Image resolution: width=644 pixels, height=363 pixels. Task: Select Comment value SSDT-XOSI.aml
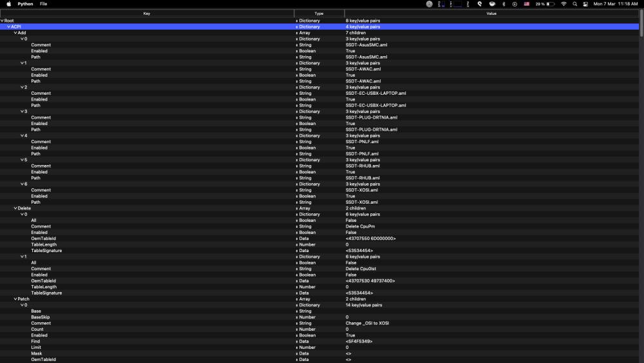(362, 190)
